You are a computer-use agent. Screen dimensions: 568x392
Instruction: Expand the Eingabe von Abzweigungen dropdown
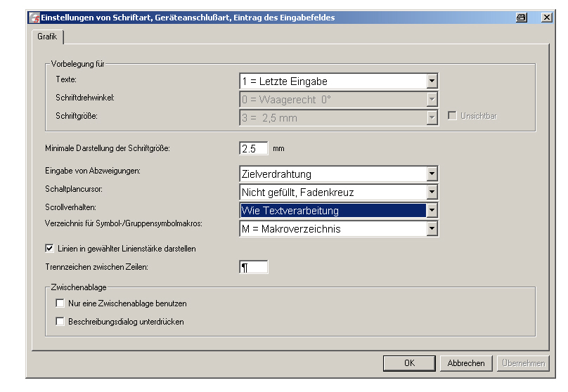432,174
